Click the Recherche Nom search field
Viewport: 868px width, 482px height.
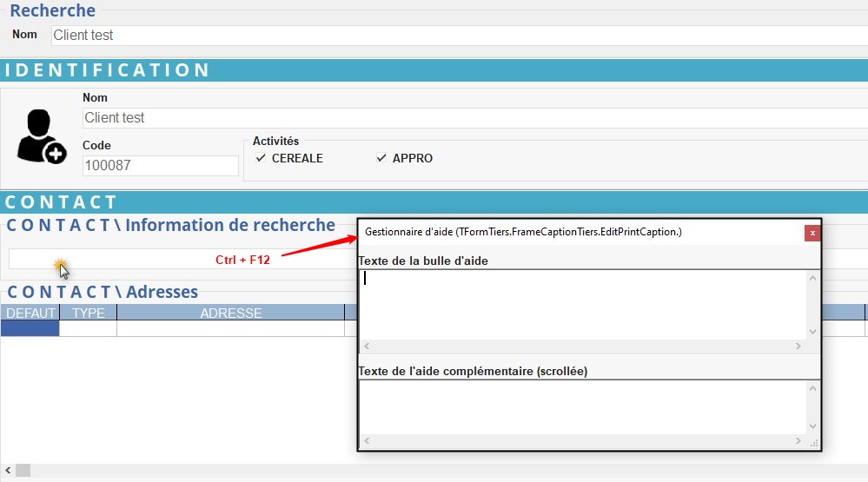click(x=452, y=36)
